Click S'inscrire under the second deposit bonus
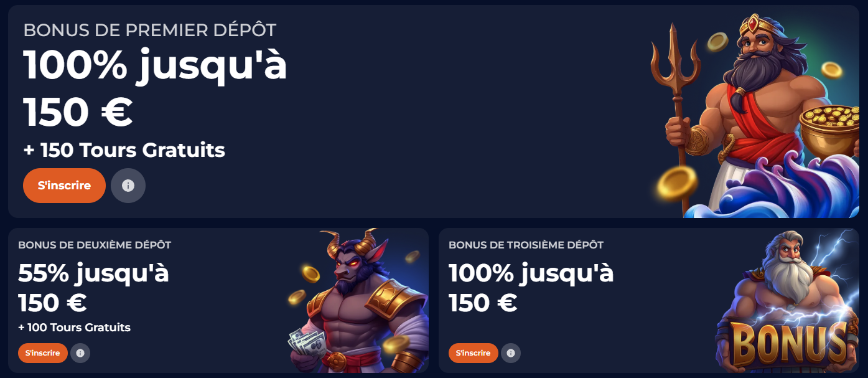Screen dimensions: 868x378 pos(43,353)
